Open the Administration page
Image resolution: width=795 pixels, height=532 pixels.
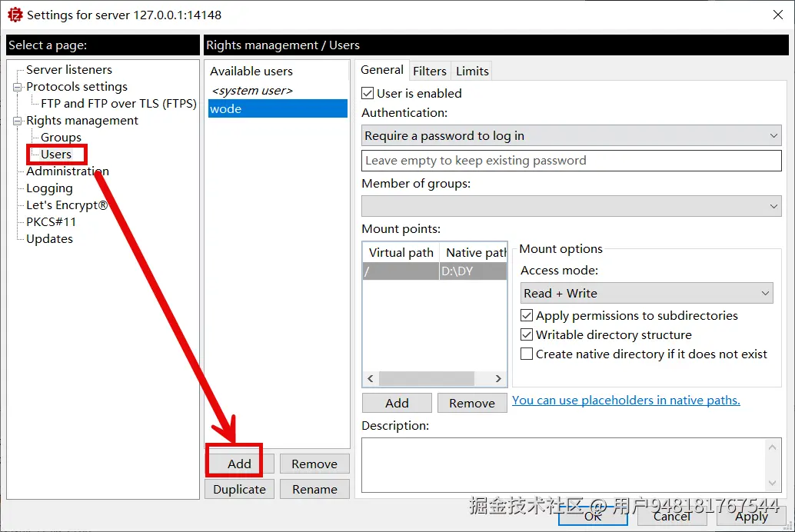[x=68, y=171]
